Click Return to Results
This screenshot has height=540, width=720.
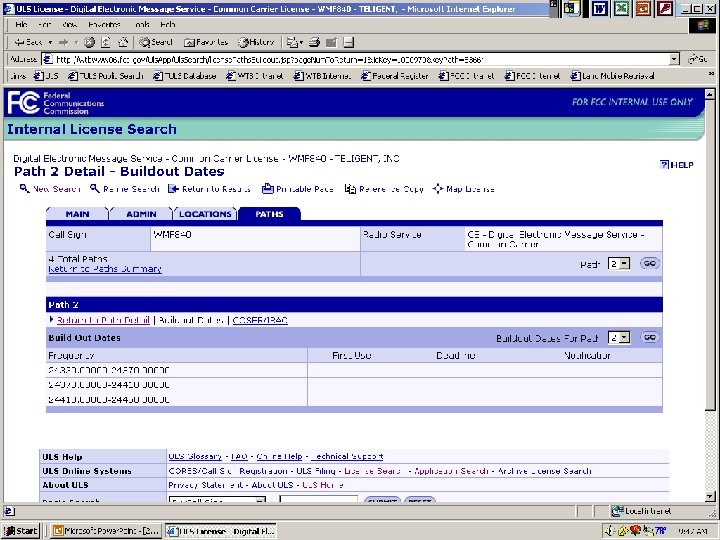click(x=209, y=189)
